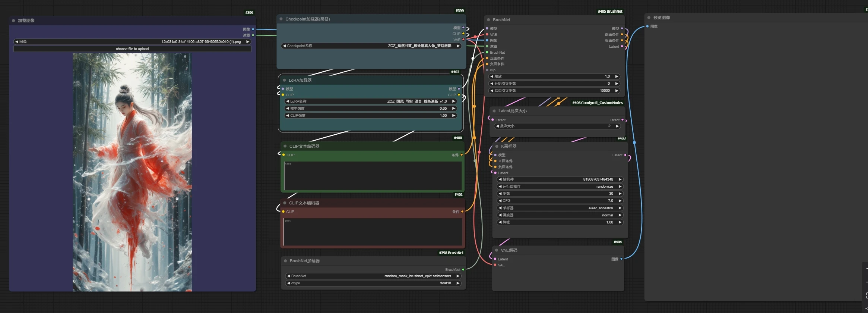Click the 图像 output port on the 加载图像 node
The height and width of the screenshot is (313, 868).
click(253, 29)
